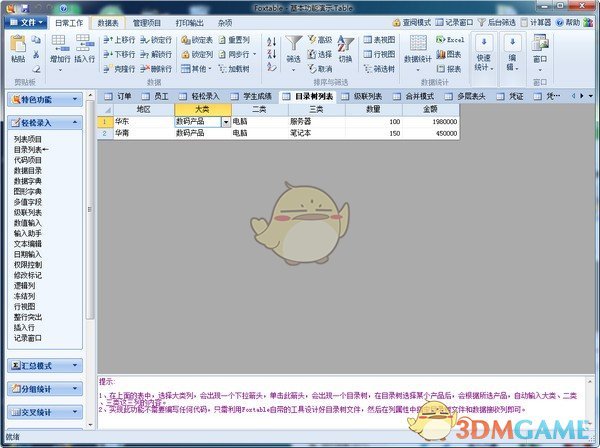Click 克隆行 clone row
Viewport: 600px width, 448px height.
tap(119, 69)
